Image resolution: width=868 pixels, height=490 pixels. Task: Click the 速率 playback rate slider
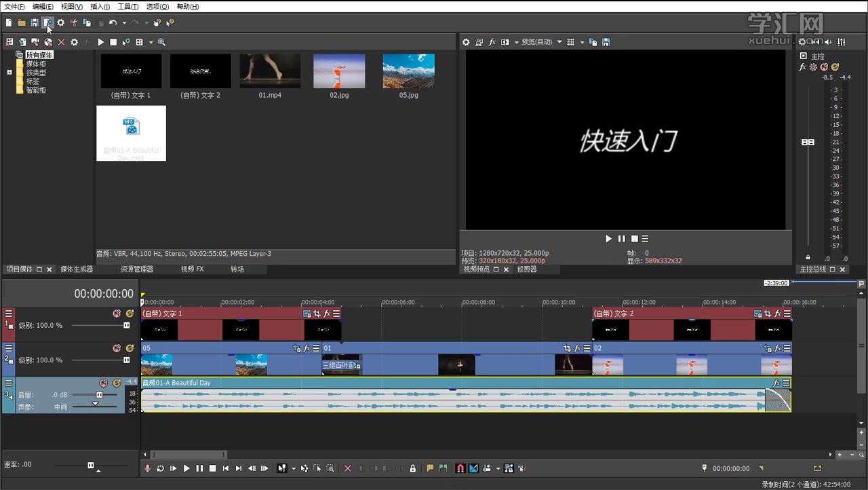pyautogui.click(x=91, y=466)
